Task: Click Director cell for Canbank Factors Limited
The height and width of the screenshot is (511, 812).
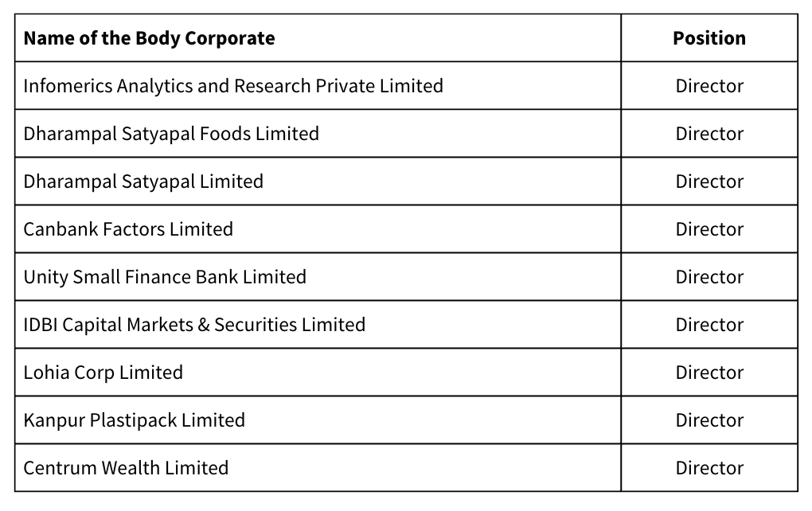Action: (709, 229)
